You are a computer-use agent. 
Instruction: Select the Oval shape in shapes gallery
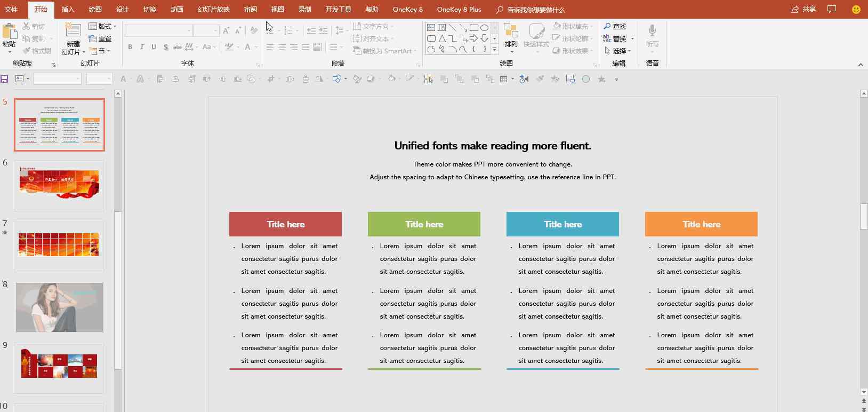pyautogui.click(x=484, y=27)
